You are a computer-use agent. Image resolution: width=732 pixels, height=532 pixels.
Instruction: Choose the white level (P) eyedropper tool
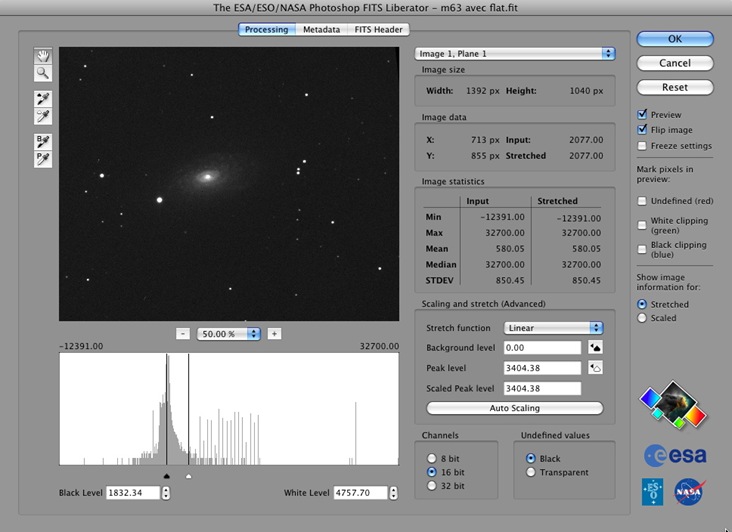coord(43,159)
